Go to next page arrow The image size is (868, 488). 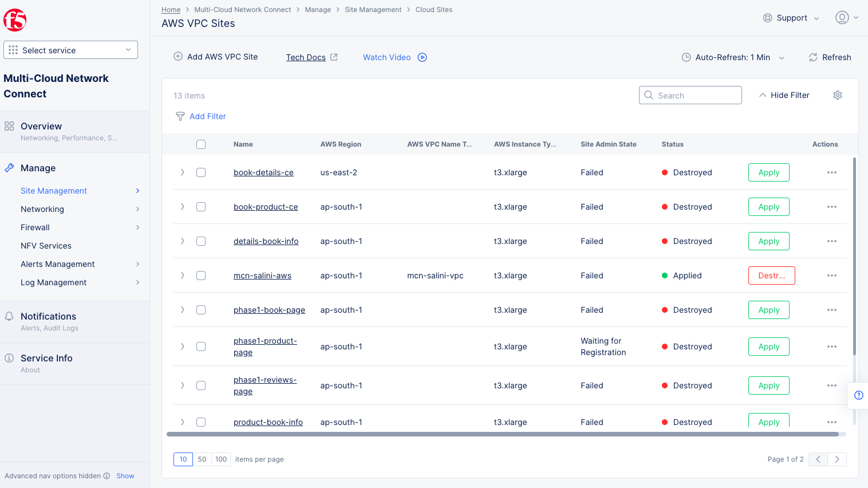coord(837,459)
